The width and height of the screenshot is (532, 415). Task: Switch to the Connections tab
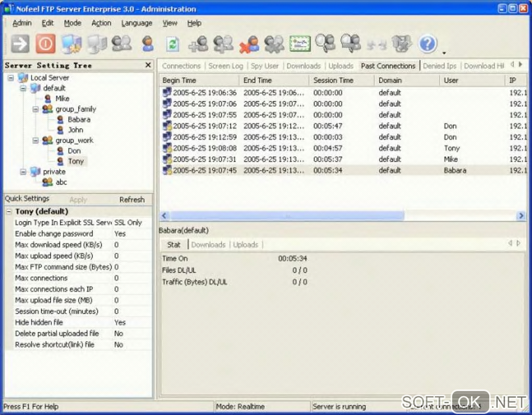(181, 66)
